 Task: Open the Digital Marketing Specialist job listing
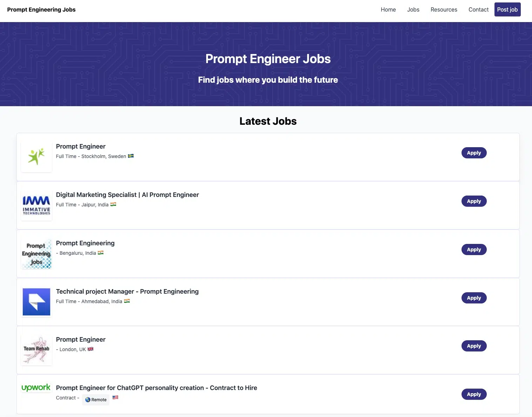pos(127,194)
